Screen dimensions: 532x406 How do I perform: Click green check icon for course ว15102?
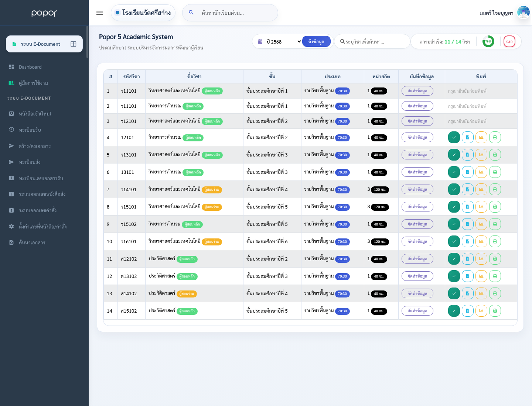[x=454, y=224]
